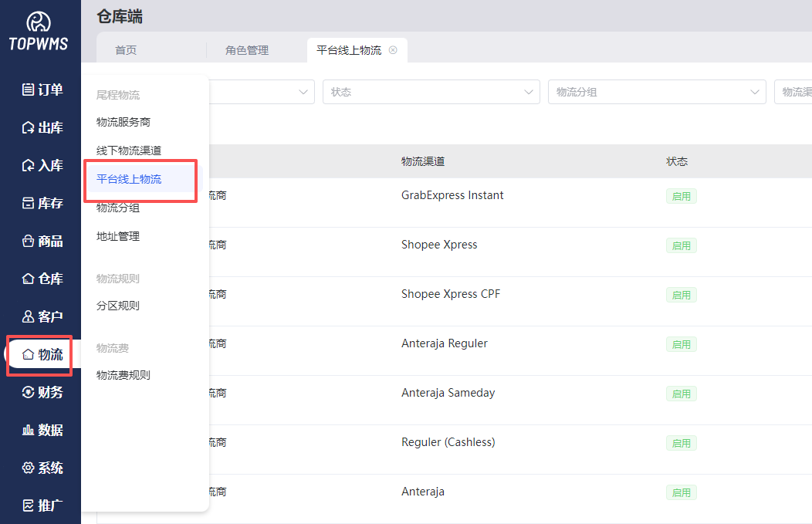Select 物流服务商 in the submenu
This screenshot has width=812, height=524.
tap(123, 122)
